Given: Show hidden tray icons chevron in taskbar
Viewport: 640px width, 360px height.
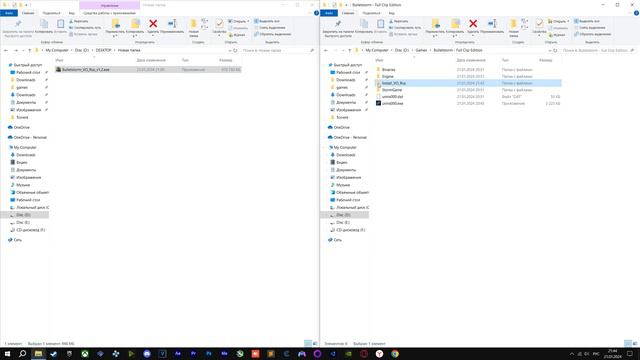Looking at the screenshot, I should 572,354.
